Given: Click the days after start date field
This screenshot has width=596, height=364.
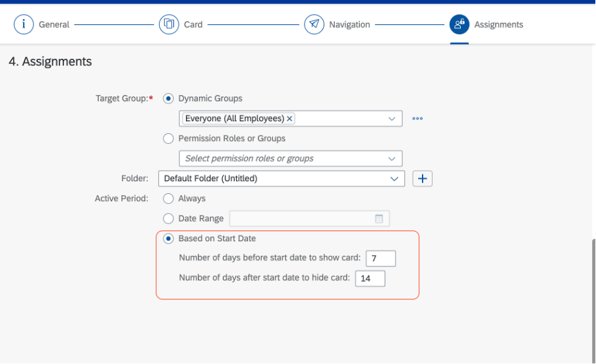Looking at the screenshot, I should pos(371,278).
